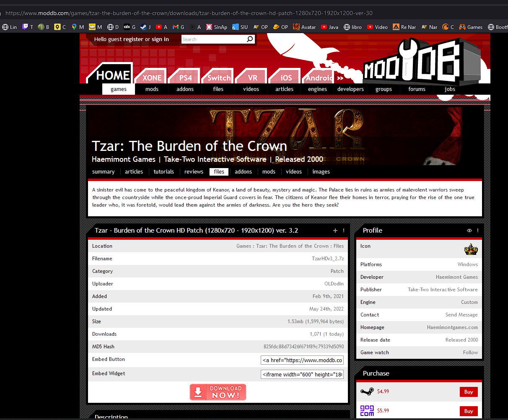Switch to the game's images tab

321,171
